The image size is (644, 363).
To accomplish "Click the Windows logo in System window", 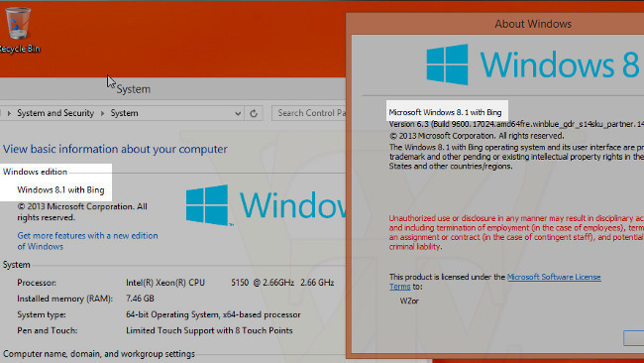I will (x=266, y=204).
